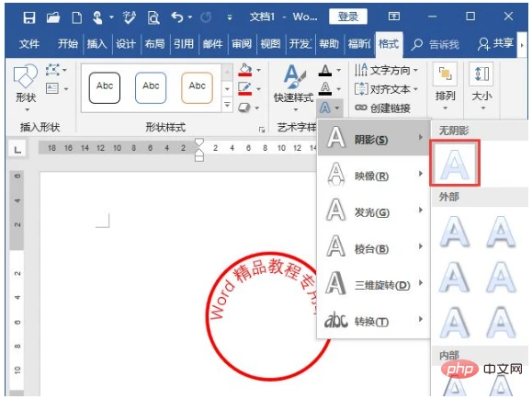Image resolution: width=532 pixels, height=399 pixels.
Task: Click the Shape Fill paint bucket icon
Action: pos(245,70)
